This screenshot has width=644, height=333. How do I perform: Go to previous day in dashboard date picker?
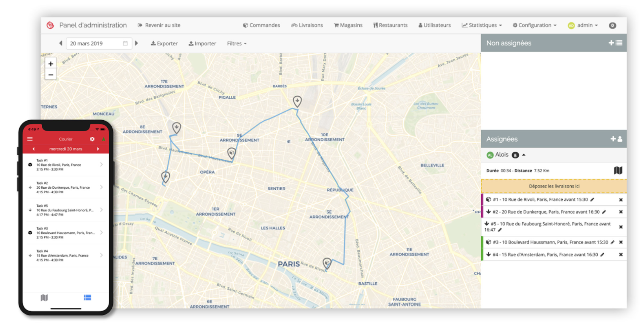[x=61, y=43]
